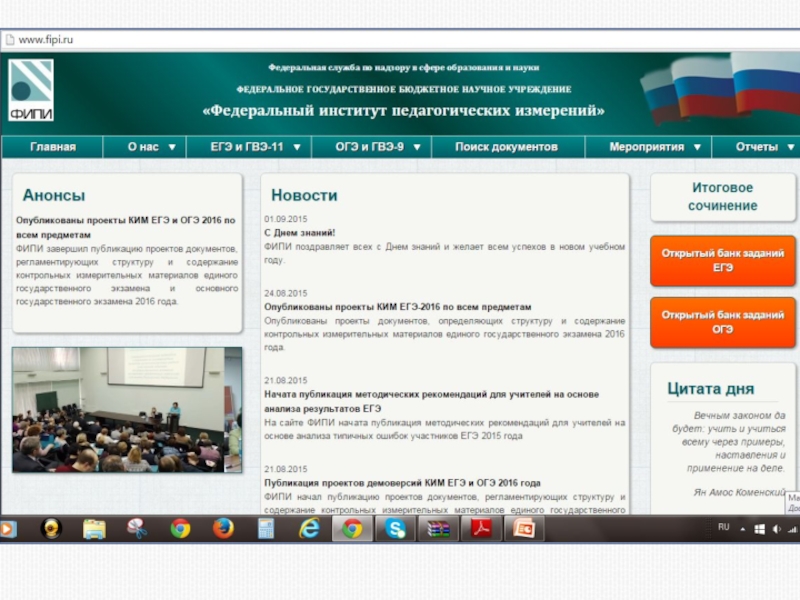Open news link about КИМ ЕГЭ-2016 projects
The width and height of the screenshot is (800, 600).
(398, 307)
